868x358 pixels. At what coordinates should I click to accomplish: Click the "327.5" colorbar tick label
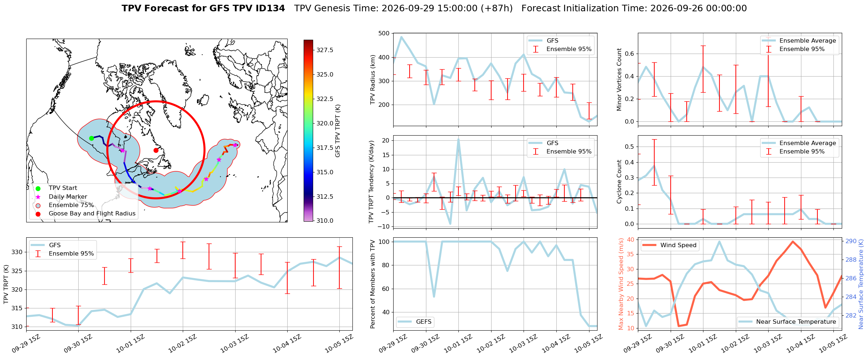point(325,50)
